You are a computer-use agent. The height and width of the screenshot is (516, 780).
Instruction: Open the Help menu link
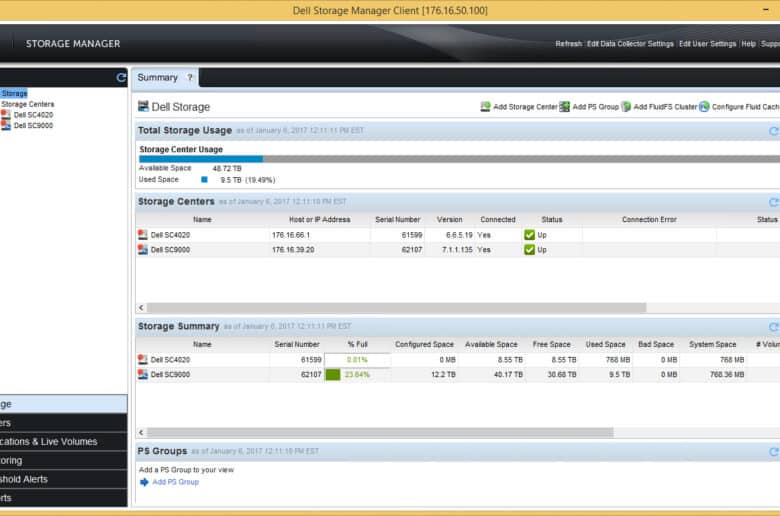tap(748, 44)
